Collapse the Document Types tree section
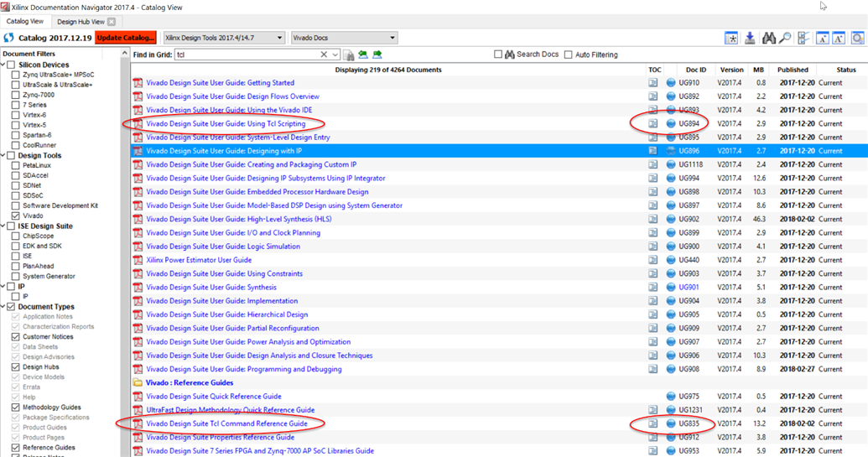This screenshot has height=457, width=868. (x=3, y=307)
